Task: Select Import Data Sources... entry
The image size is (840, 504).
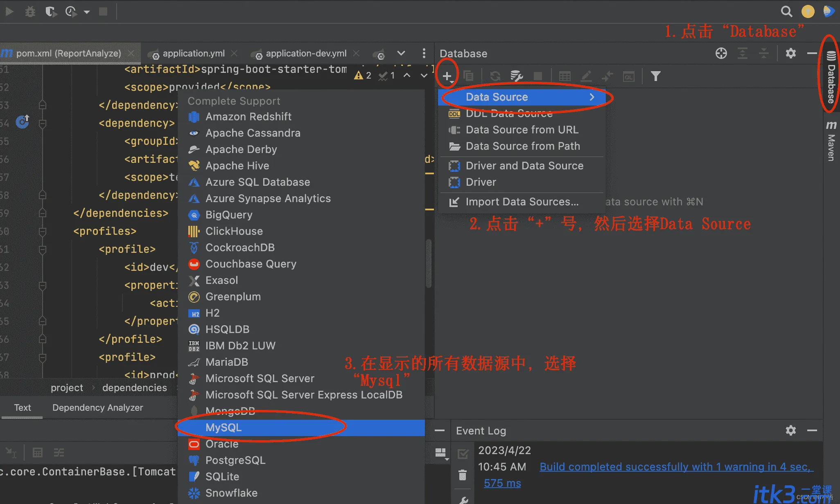Action: 522,202
